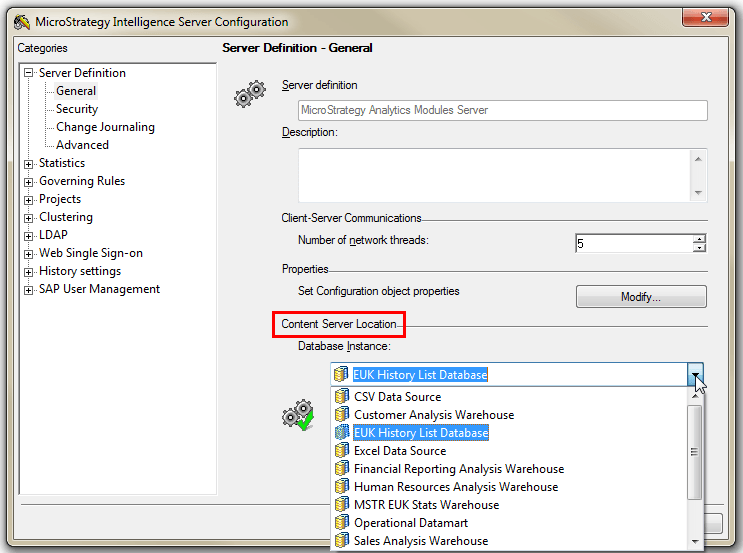This screenshot has width=743, height=553.
Task: Select the Projects tree label
Action: tap(60, 199)
